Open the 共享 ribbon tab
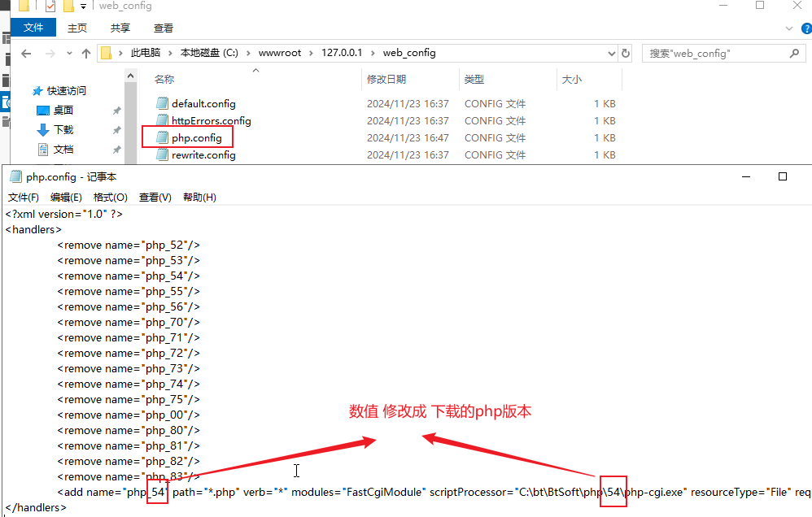The width and height of the screenshot is (812, 517). click(x=120, y=28)
